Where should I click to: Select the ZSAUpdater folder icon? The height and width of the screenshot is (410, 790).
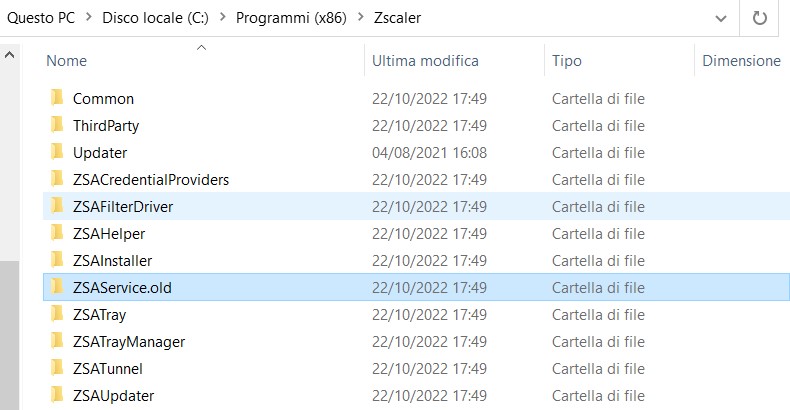57,395
